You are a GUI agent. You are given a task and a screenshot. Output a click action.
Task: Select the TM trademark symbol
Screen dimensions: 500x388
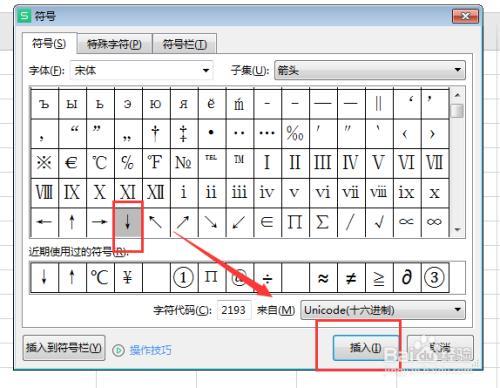click(x=239, y=163)
